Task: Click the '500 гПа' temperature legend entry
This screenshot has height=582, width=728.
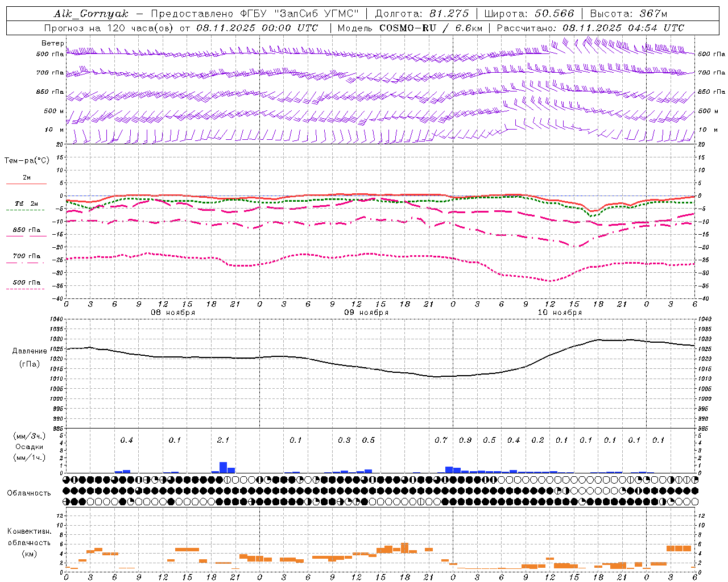Action: tap(27, 282)
